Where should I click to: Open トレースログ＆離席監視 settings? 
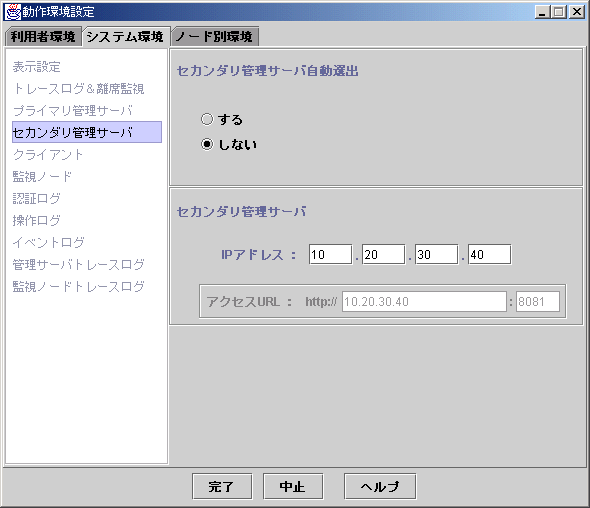click(78, 89)
